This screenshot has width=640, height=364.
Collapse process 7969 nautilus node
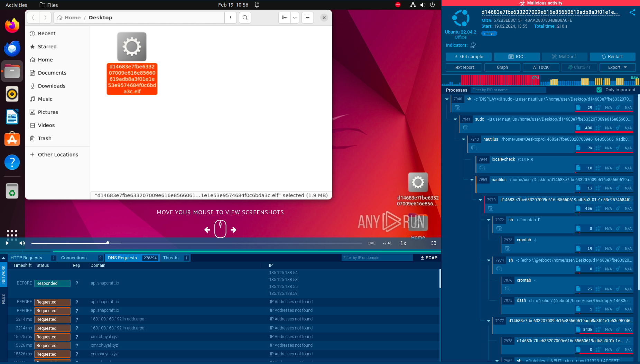point(472,180)
